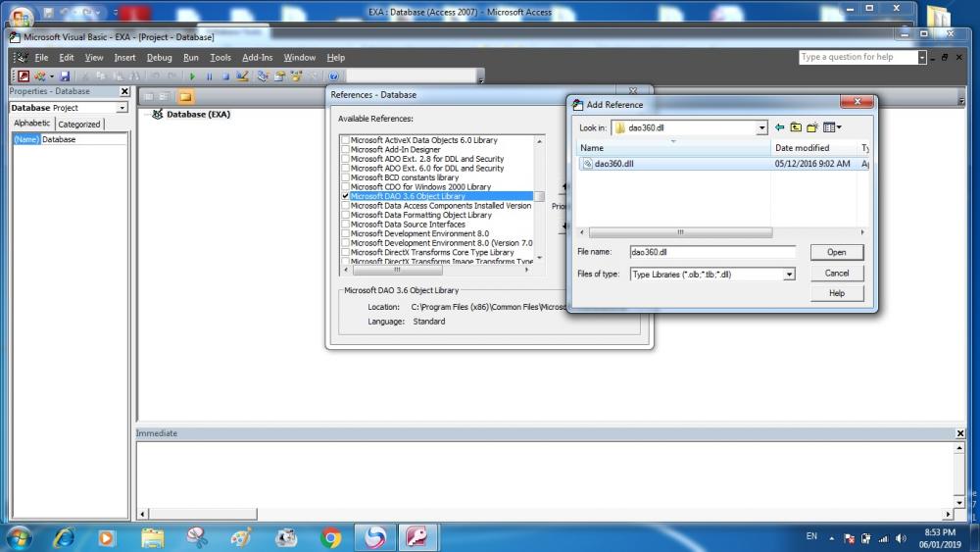Image resolution: width=980 pixels, height=552 pixels.
Task: Open the Tools menu
Action: coord(220,58)
